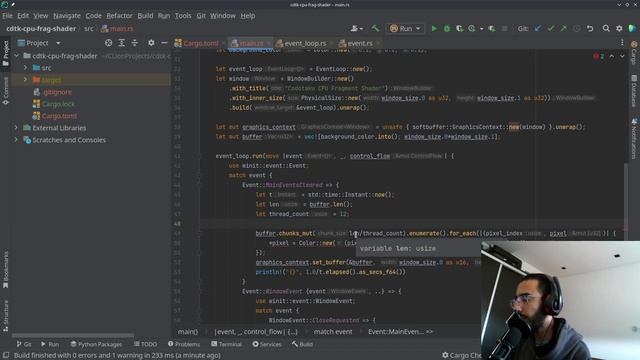Open Structure side panel
Screen dimensions: 640x360
(x=6, y=315)
